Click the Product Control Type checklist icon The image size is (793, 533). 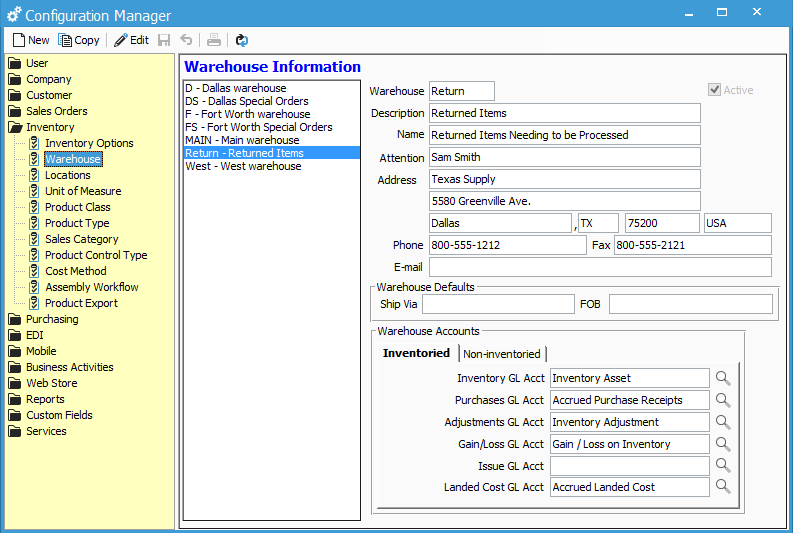[34, 255]
